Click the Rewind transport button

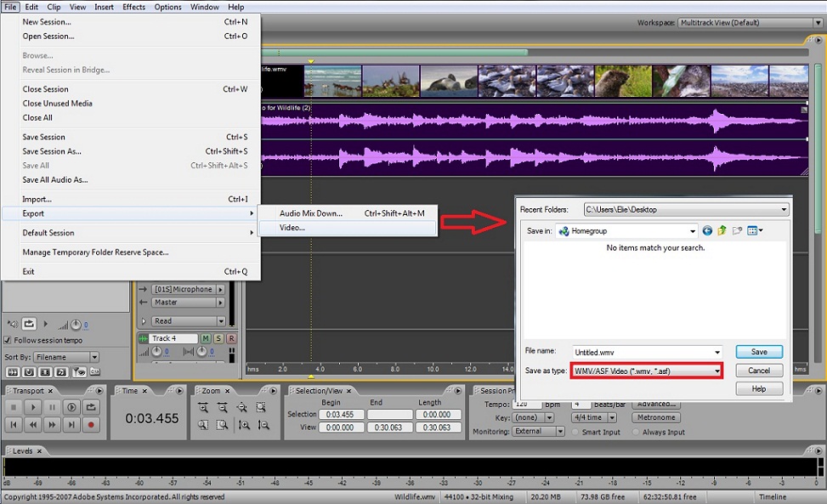pos(32,424)
